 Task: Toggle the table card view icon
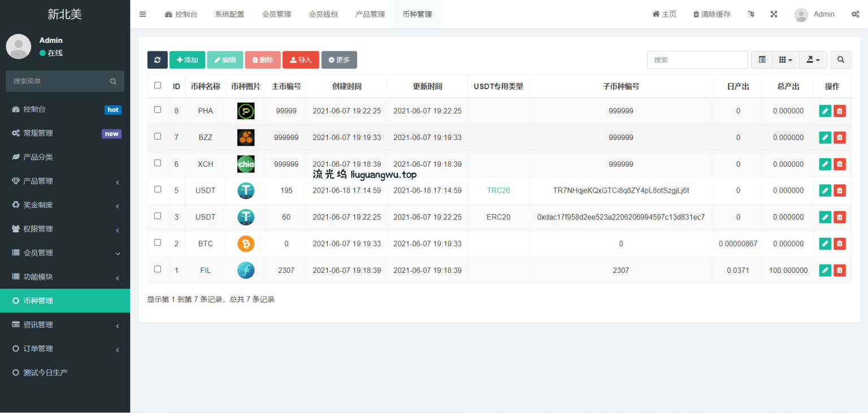[x=762, y=60]
